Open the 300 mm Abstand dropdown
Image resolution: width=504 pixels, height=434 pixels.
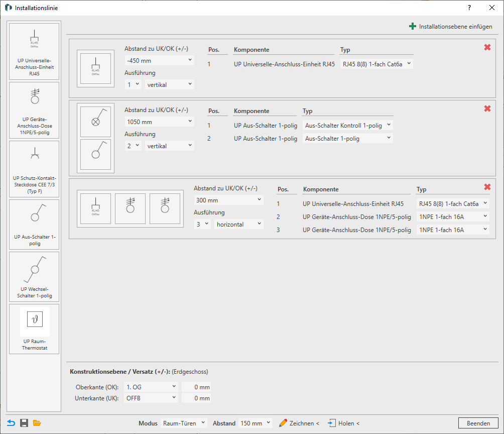228,200
